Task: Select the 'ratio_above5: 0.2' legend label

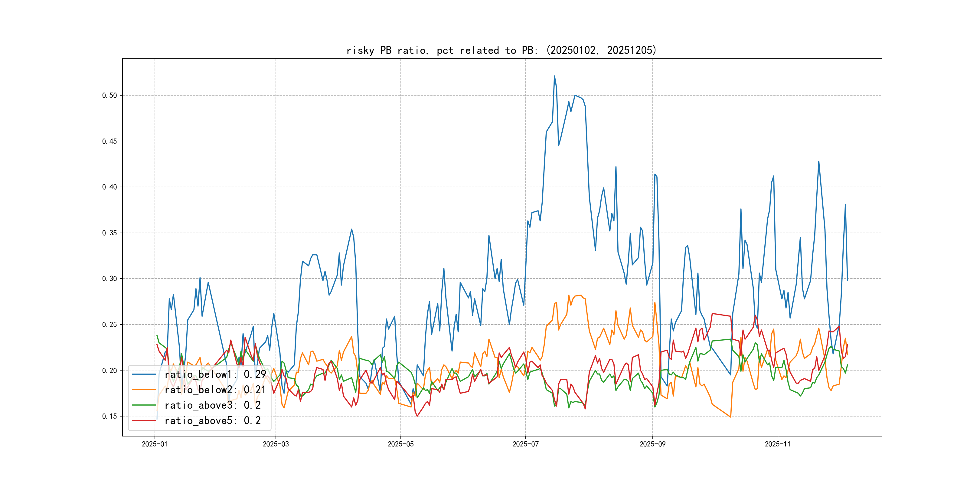Action: pyautogui.click(x=212, y=420)
